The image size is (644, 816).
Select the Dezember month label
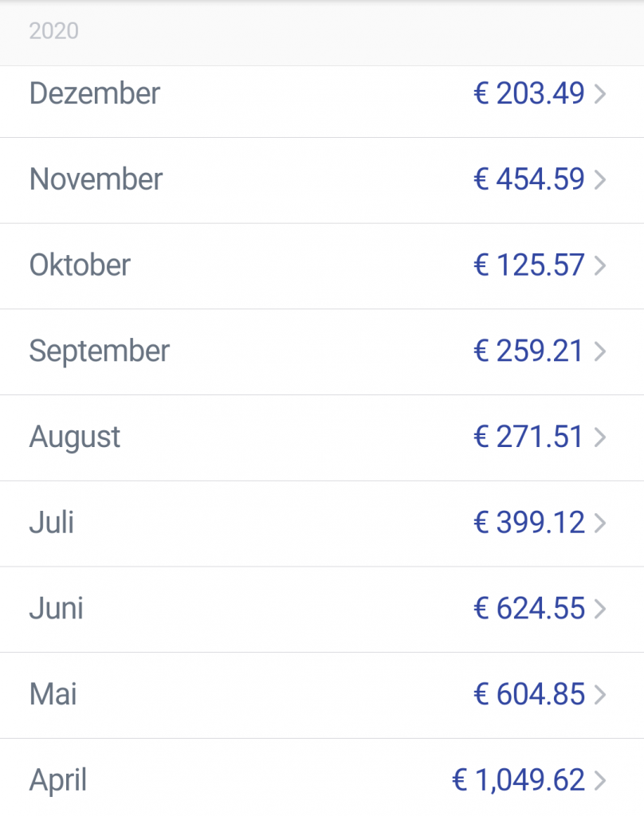click(95, 94)
